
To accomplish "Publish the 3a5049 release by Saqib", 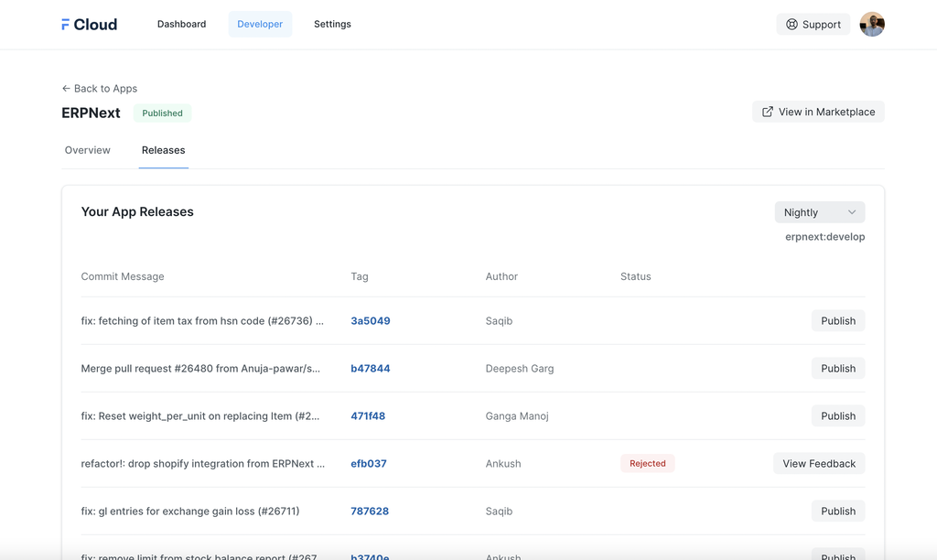I will [837, 321].
